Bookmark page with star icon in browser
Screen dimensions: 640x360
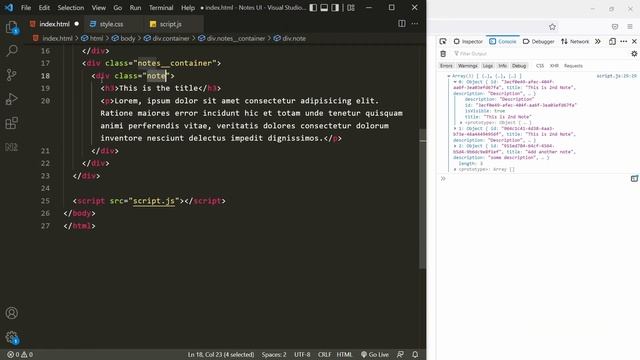pyautogui.click(x=552, y=27)
